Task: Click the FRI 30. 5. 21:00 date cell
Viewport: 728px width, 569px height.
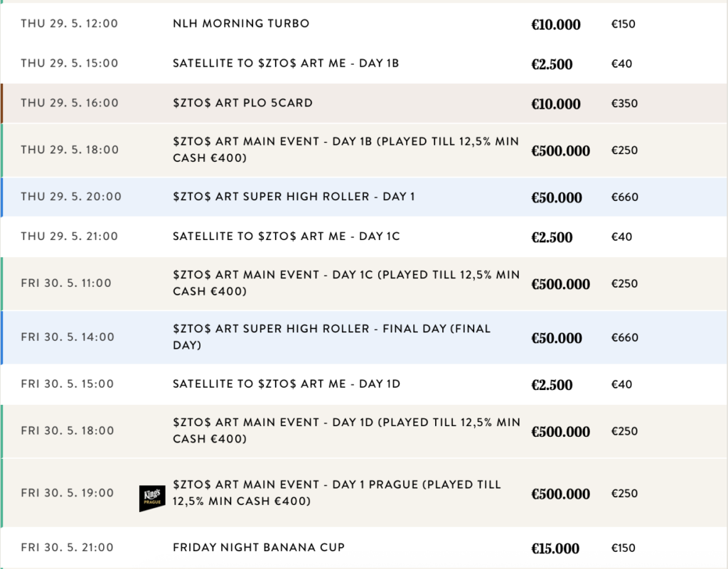Action: (x=67, y=548)
